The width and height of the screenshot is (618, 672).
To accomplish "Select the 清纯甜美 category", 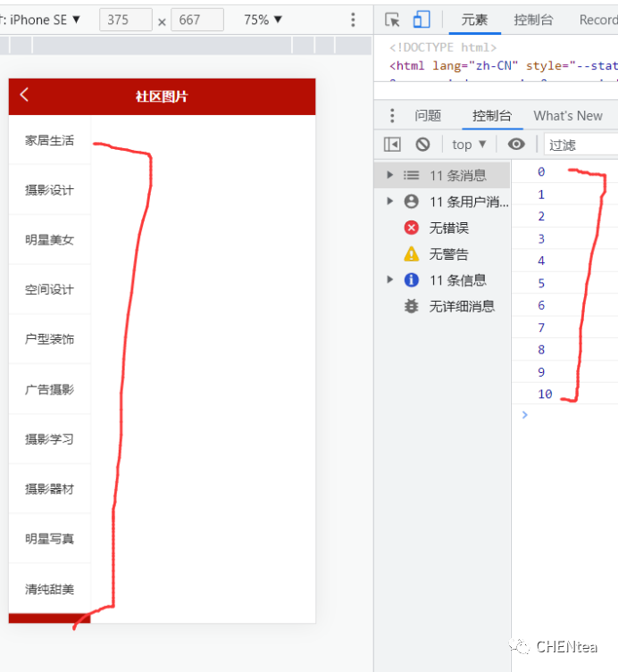I will pyautogui.click(x=49, y=589).
